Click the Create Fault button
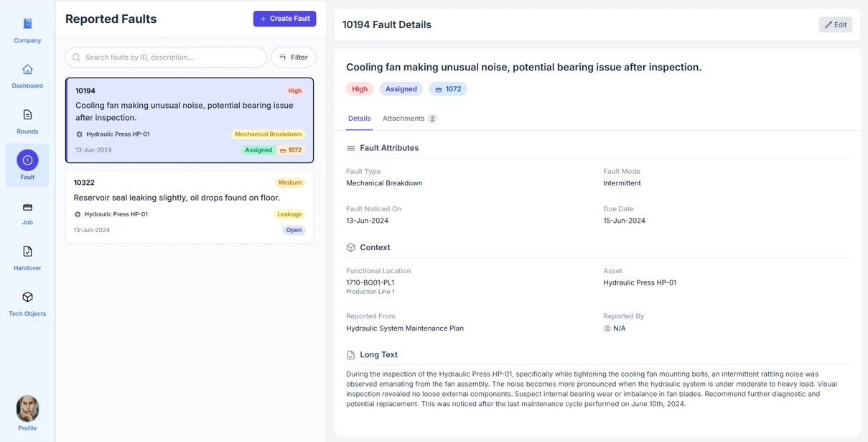Viewport: 868px width, 442px height. coord(284,19)
